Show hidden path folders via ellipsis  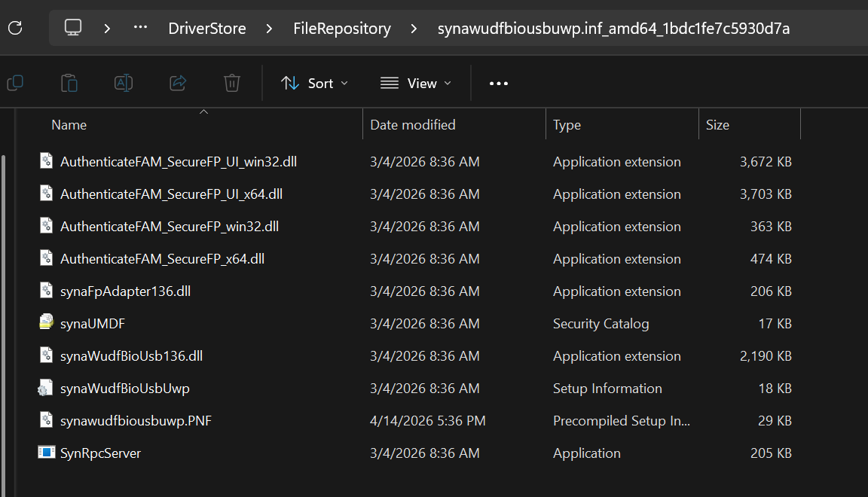(141, 26)
